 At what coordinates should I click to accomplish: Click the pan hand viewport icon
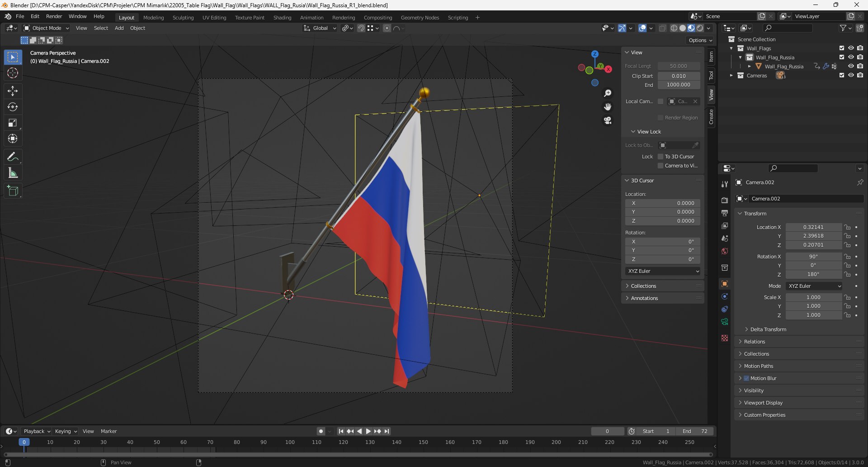click(608, 107)
